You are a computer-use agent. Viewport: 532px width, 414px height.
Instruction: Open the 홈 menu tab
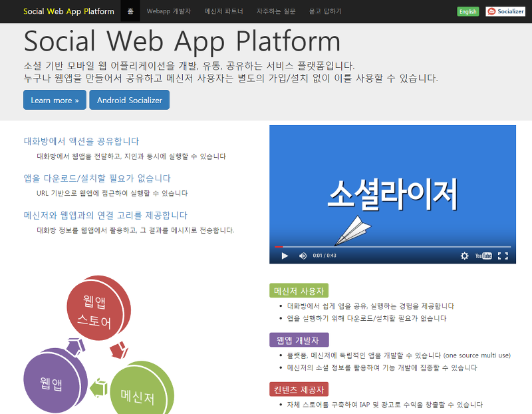130,11
